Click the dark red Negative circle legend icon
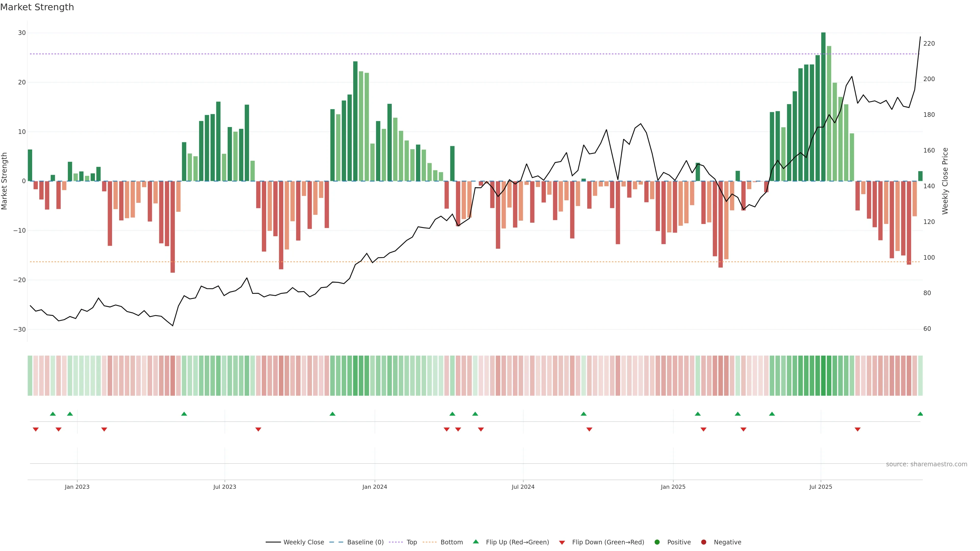 (x=703, y=542)
